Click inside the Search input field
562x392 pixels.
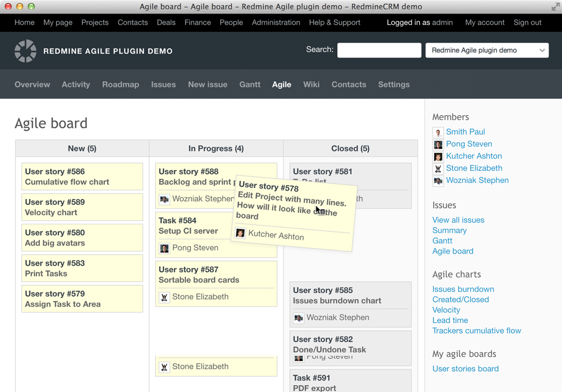point(379,51)
